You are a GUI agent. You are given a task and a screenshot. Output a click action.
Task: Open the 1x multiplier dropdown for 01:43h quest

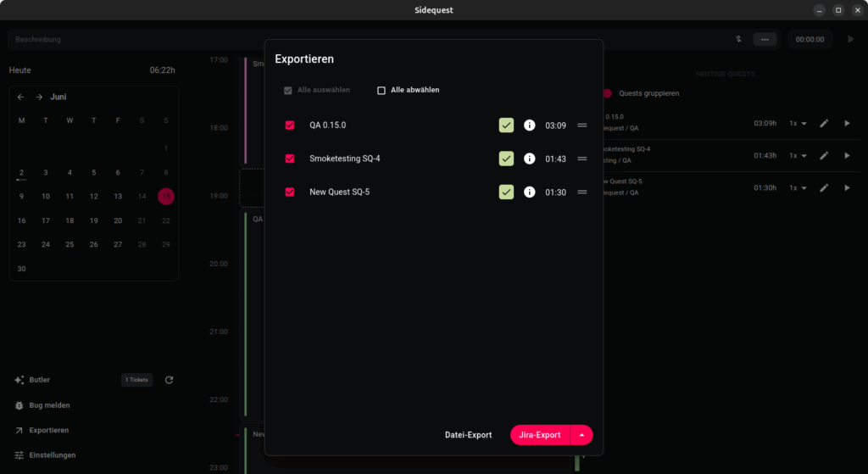(x=798, y=156)
